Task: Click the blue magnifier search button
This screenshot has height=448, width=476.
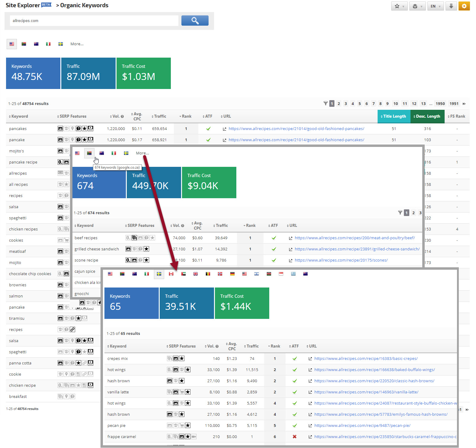Action: click(195, 21)
